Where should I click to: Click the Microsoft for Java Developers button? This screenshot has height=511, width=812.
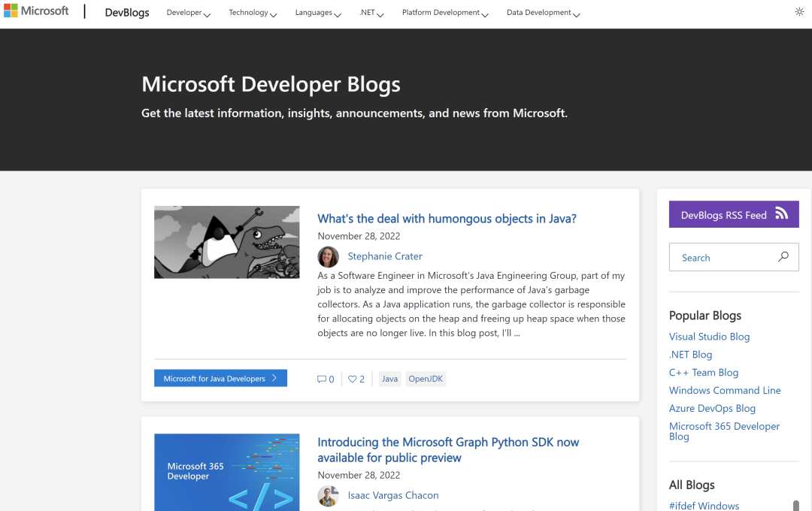(220, 379)
